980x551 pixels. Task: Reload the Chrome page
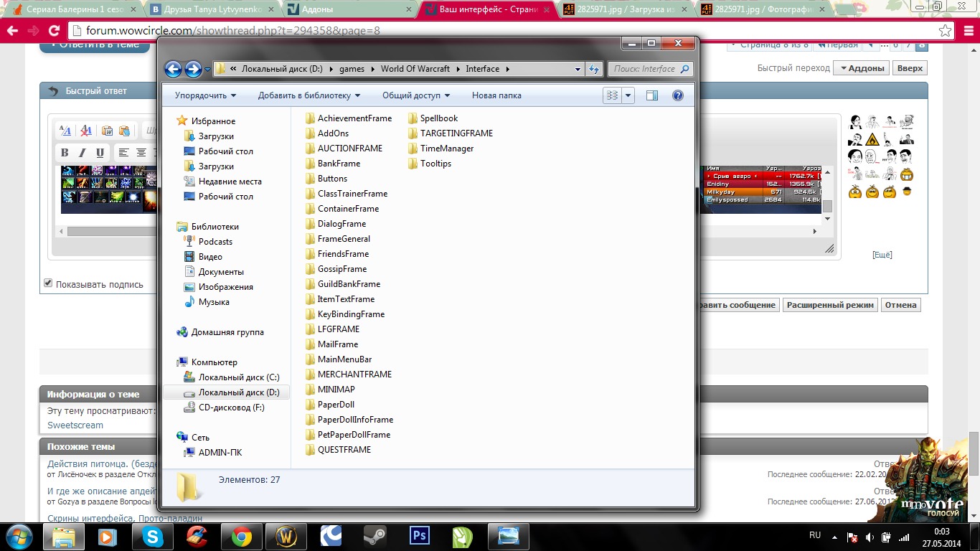(54, 31)
